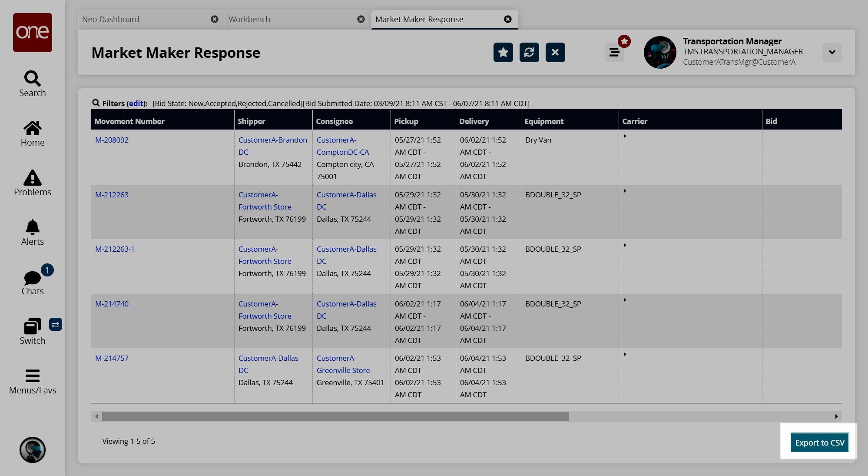Click Export to CSV button
Screen dimensions: 868x476
(x=819, y=443)
